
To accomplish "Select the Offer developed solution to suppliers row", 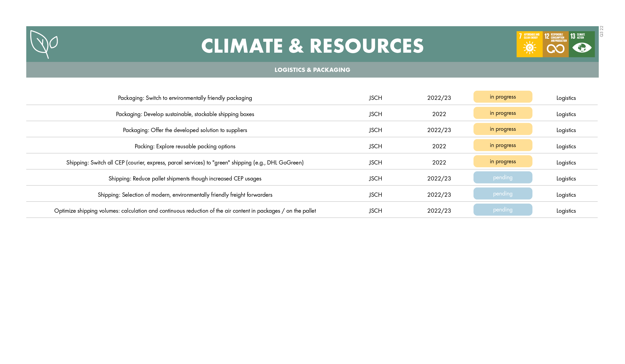I will (x=185, y=130).
